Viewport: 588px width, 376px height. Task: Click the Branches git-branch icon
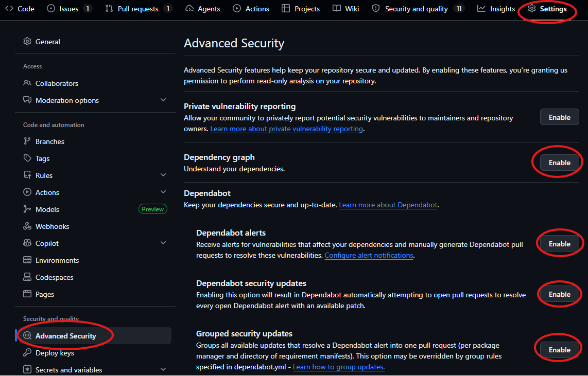point(27,141)
